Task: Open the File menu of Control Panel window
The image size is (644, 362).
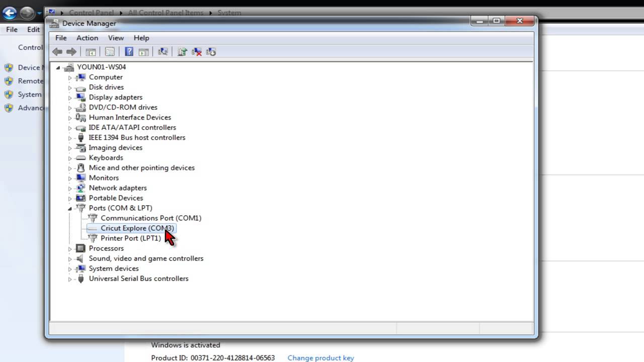Action: (x=12, y=29)
